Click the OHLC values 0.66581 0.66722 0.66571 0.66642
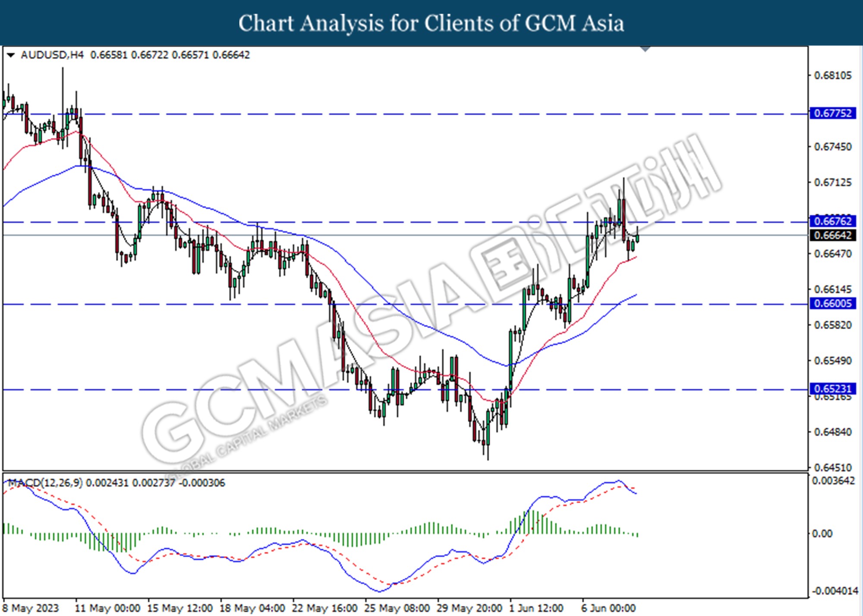 pyautogui.click(x=170, y=55)
